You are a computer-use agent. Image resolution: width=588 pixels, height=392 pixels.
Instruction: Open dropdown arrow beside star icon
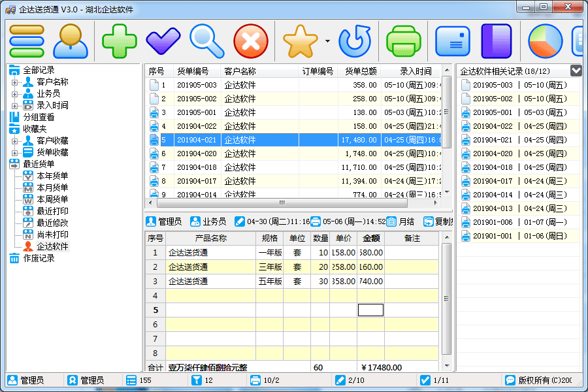pos(327,41)
